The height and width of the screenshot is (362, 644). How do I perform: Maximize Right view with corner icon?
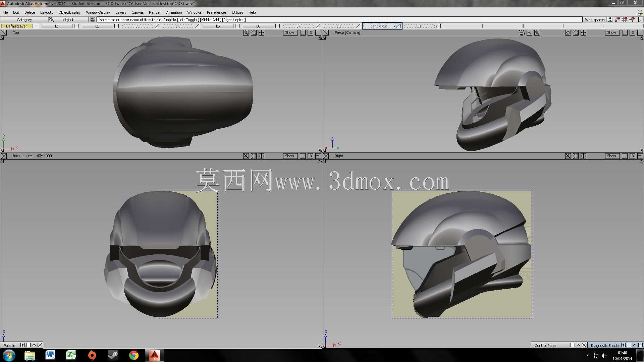(x=640, y=156)
